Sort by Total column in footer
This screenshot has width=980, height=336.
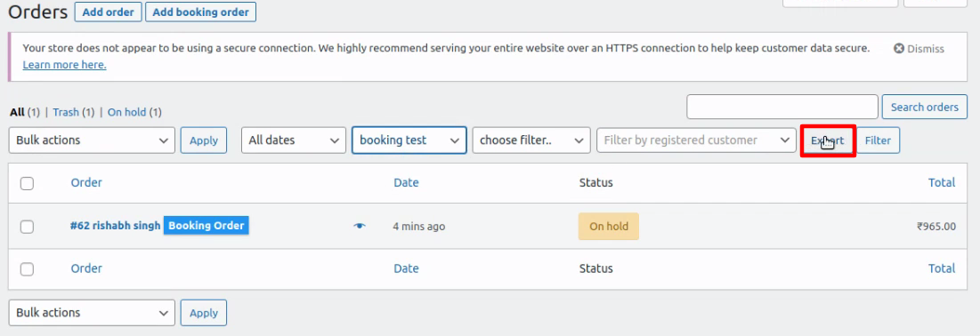pyautogui.click(x=942, y=268)
